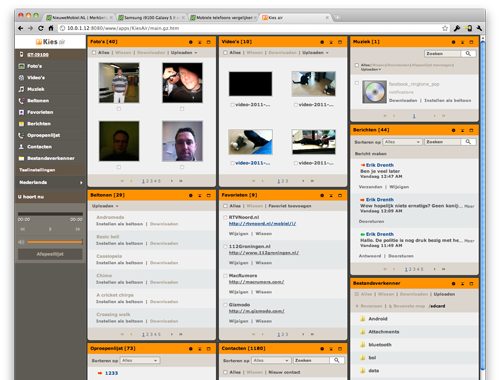The height and width of the screenshot is (380, 500).
Task: Bookmark the page using the star icon
Action: click(445, 28)
